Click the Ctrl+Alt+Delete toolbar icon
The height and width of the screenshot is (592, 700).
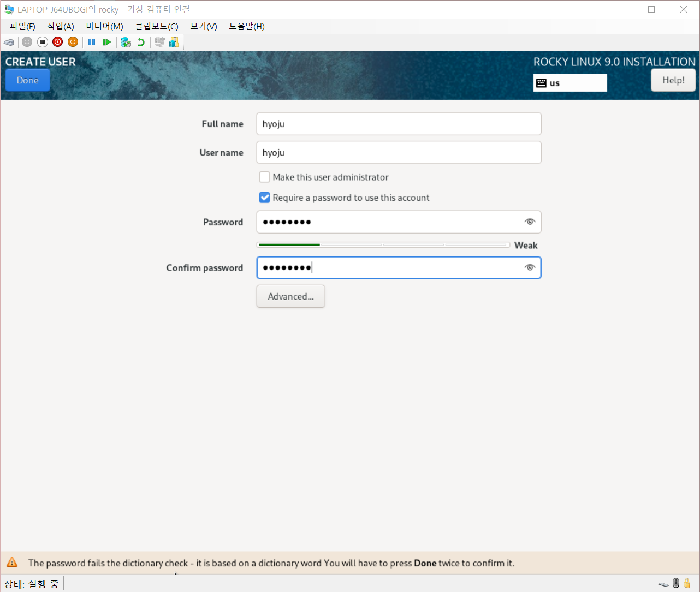point(9,42)
